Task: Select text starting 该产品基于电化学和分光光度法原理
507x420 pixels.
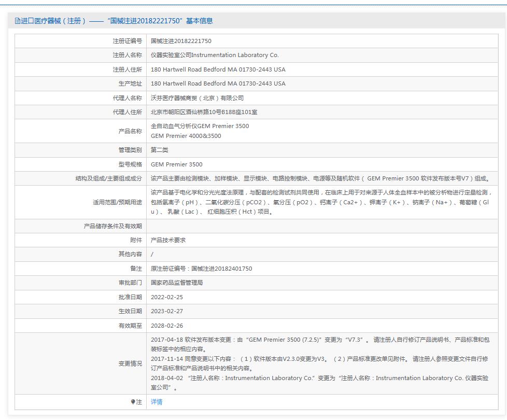Action: click(x=321, y=202)
